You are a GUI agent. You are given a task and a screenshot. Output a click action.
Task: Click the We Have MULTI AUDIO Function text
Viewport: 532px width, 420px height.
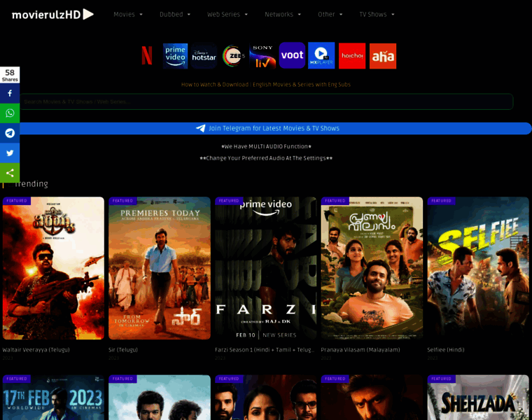click(x=266, y=146)
